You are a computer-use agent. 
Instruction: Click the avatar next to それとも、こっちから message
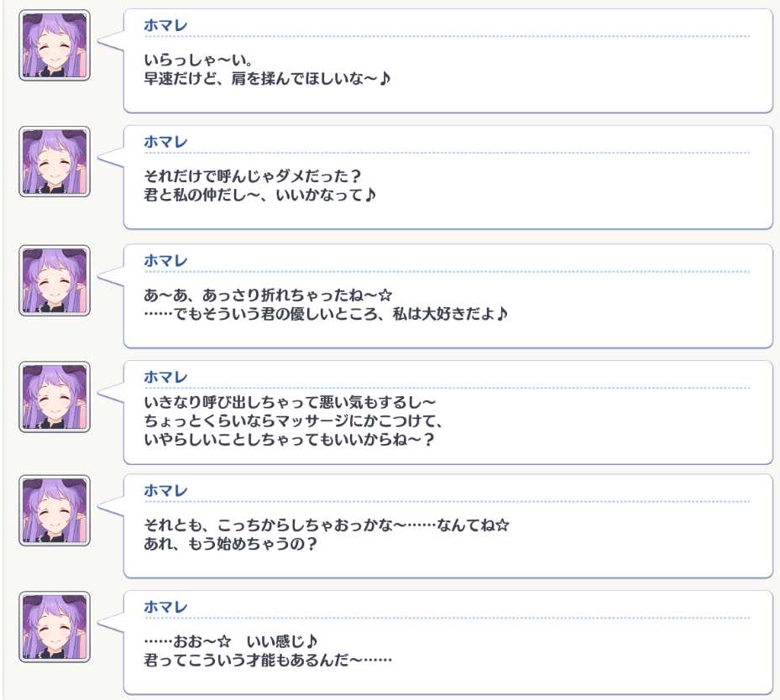[55, 510]
